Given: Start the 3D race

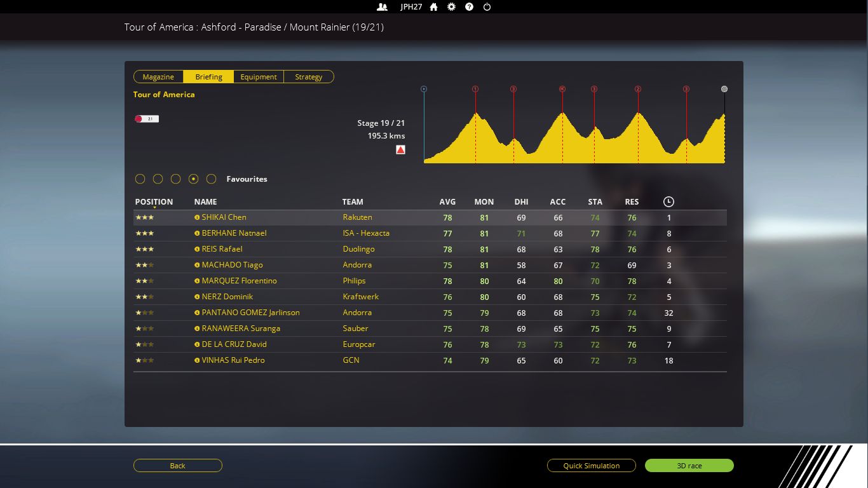Looking at the screenshot, I should pos(689,466).
